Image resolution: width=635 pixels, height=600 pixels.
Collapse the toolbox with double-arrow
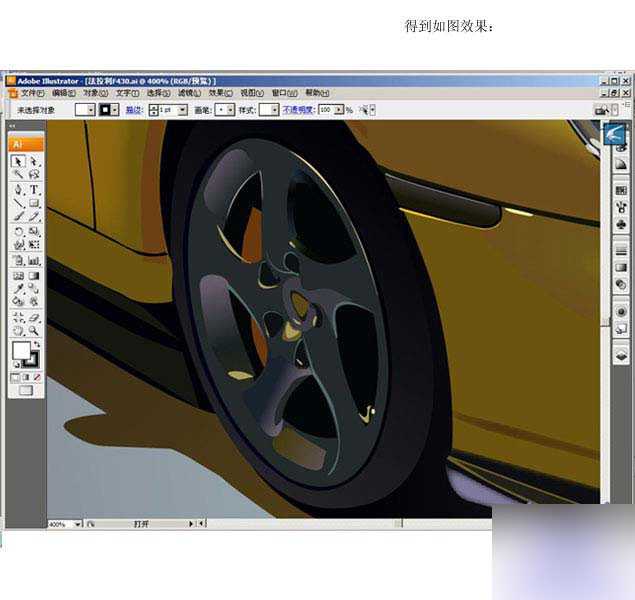[x=12, y=126]
